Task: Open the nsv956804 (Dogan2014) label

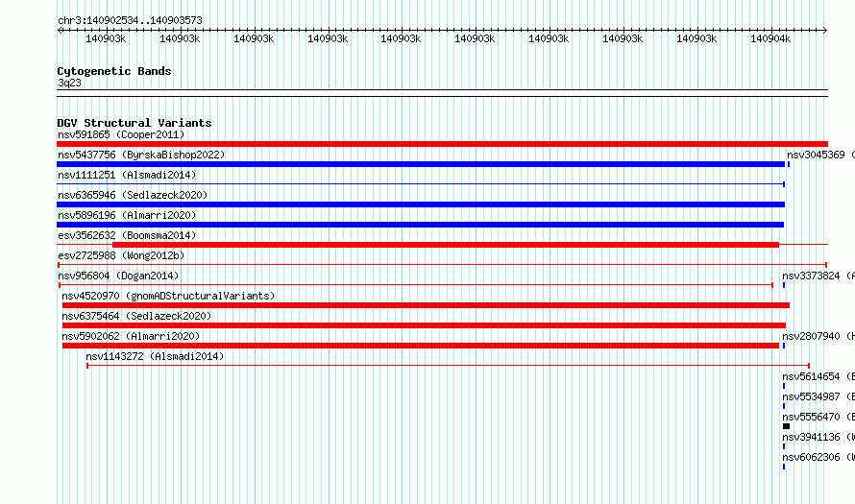Action: pyautogui.click(x=118, y=276)
